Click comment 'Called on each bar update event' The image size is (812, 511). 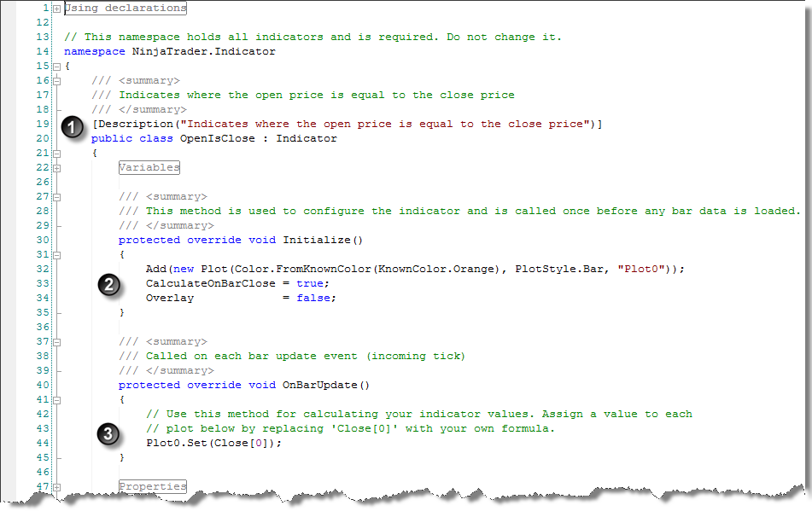click(x=251, y=356)
